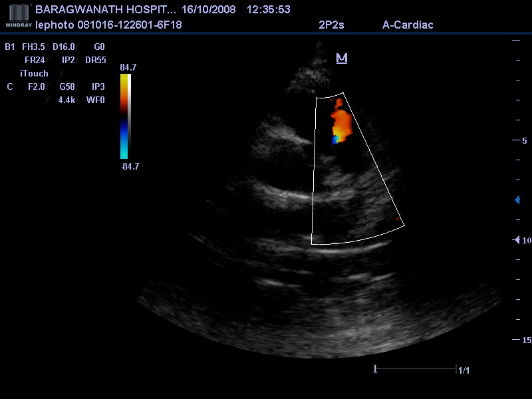
Task: Click the G58 color gain value
Action: (x=67, y=86)
